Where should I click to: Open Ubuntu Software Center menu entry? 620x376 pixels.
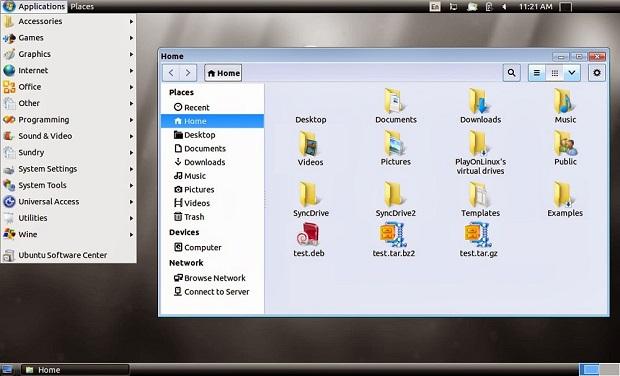coord(68,255)
